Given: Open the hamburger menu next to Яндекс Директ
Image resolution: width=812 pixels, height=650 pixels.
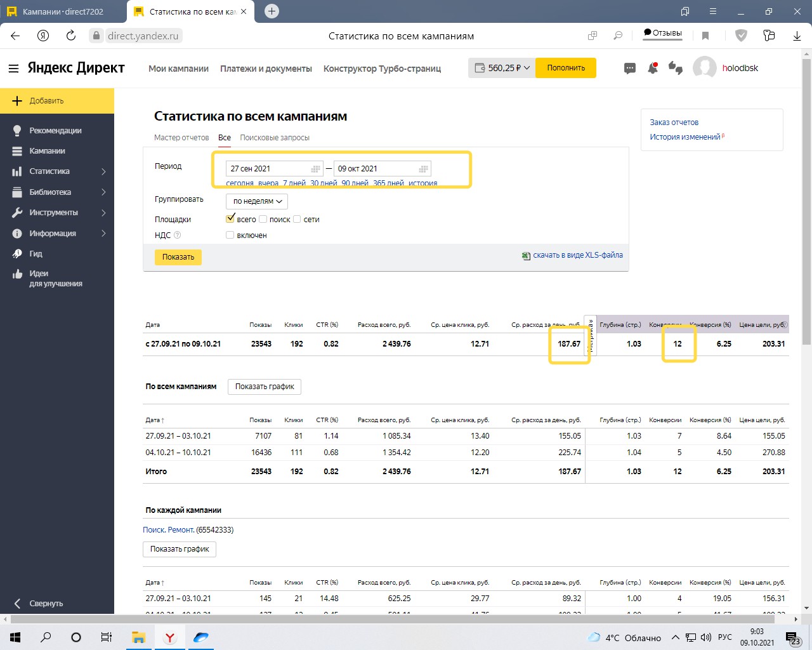Looking at the screenshot, I should pyautogui.click(x=13, y=69).
